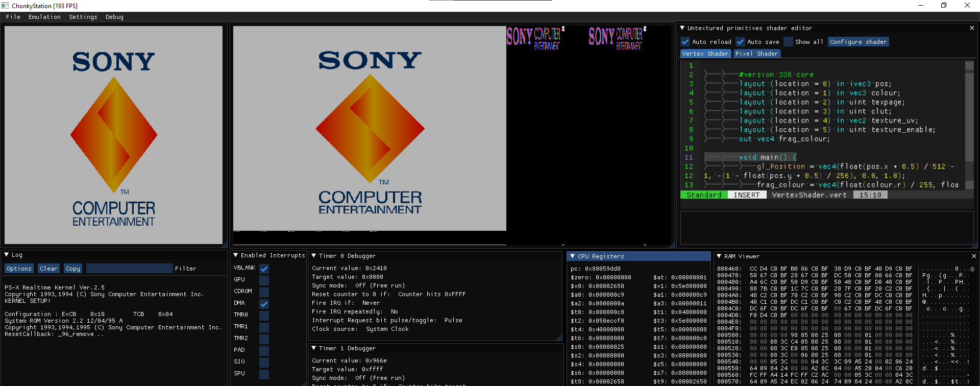Click the log Filter input field
This screenshot has width=980, height=386.
129,269
